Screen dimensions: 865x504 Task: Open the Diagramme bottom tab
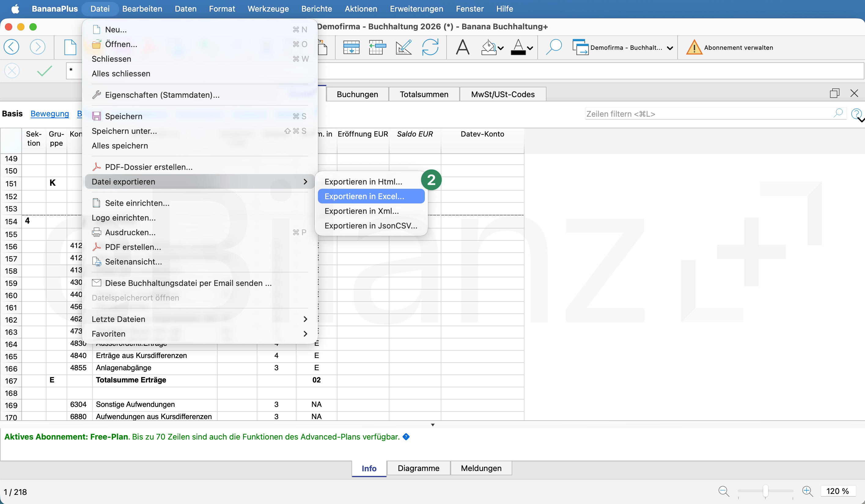tap(418, 468)
